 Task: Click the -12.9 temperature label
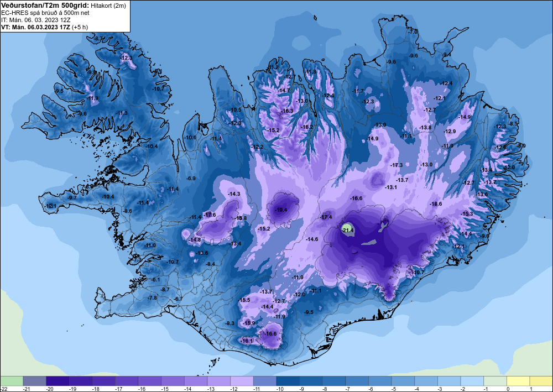(x=450, y=132)
